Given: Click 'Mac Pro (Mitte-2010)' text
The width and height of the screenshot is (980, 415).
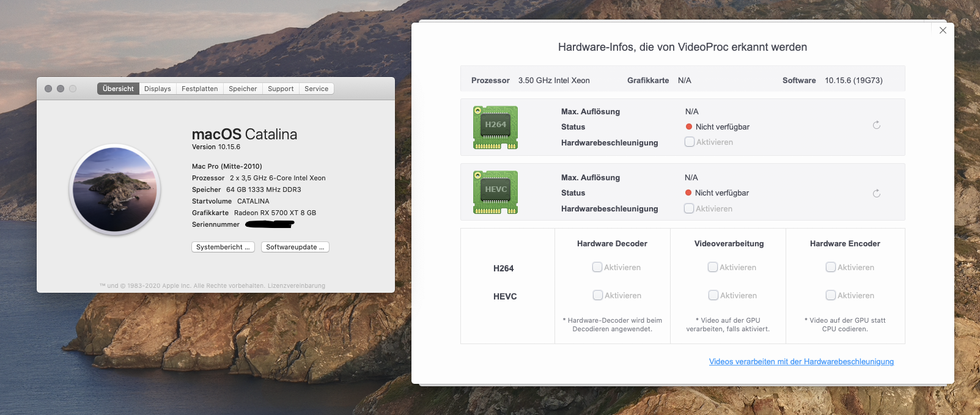Looking at the screenshot, I should click(x=227, y=166).
